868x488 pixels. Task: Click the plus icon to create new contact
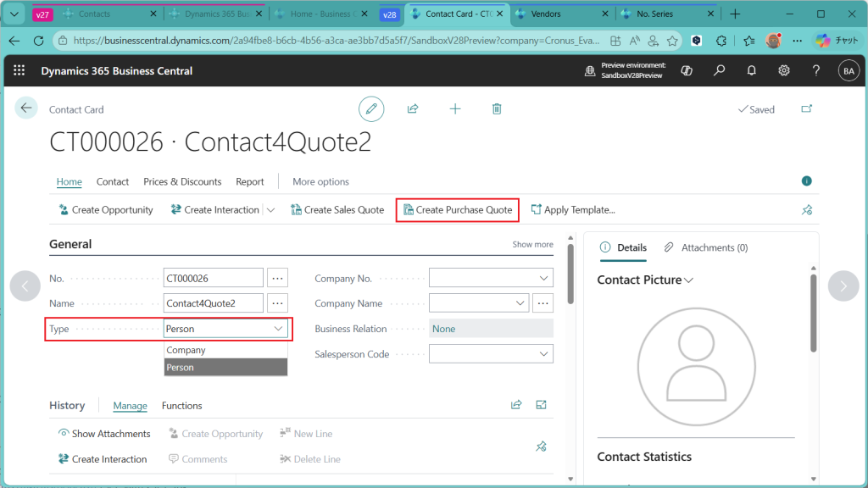pyautogui.click(x=455, y=109)
